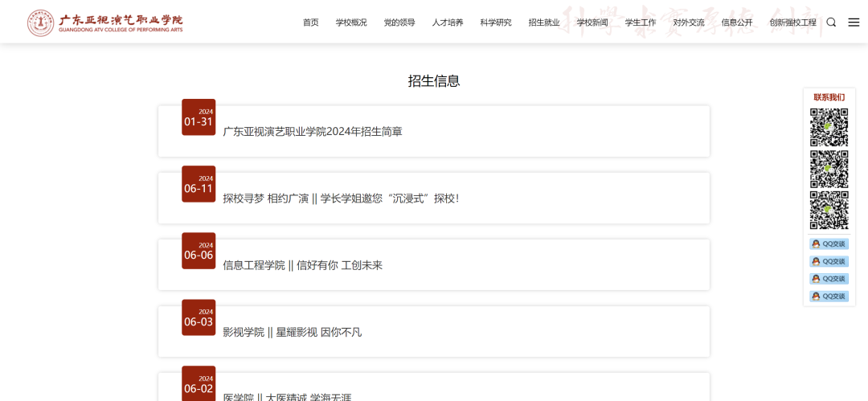This screenshot has width=868, height=401.
Task: Go to 科学研究 section
Action: tap(496, 23)
